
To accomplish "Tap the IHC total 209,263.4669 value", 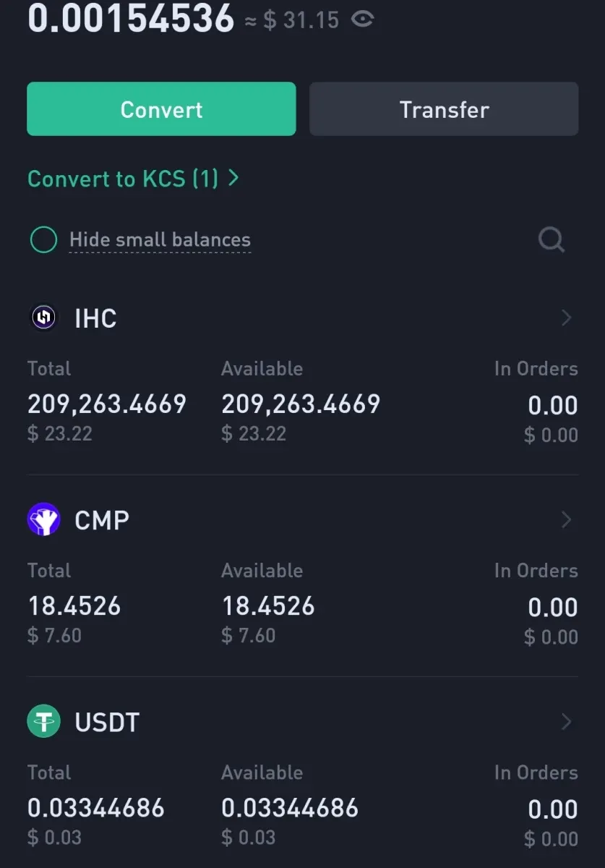I will pyautogui.click(x=107, y=404).
